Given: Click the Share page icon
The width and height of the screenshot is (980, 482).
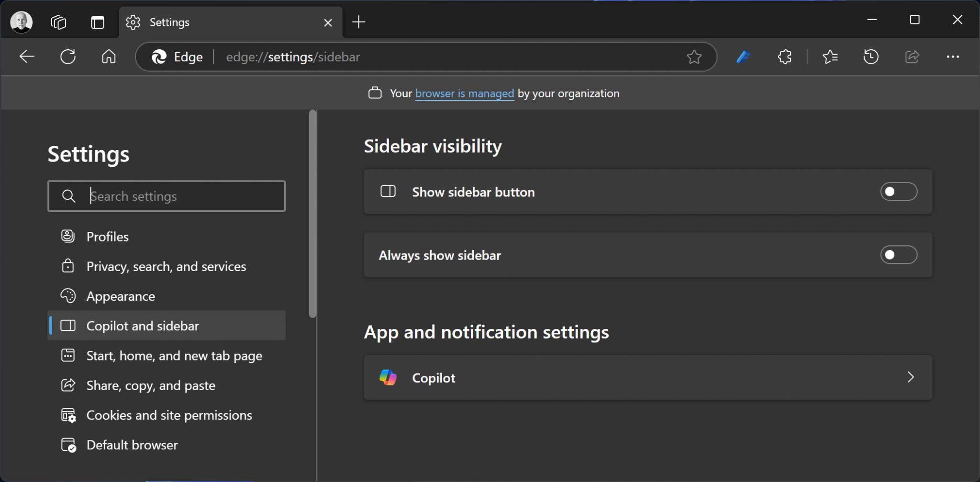Looking at the screenshot, I should [912, 57].
